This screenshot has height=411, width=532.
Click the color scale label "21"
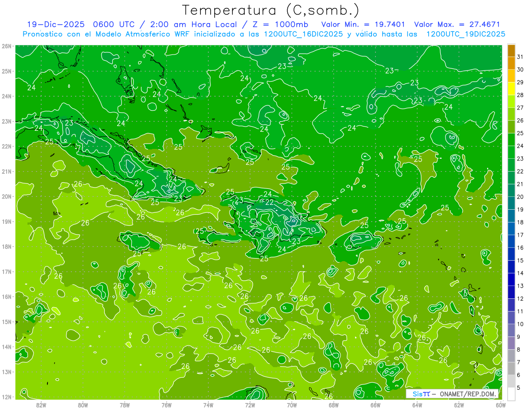tap(520, 184)
